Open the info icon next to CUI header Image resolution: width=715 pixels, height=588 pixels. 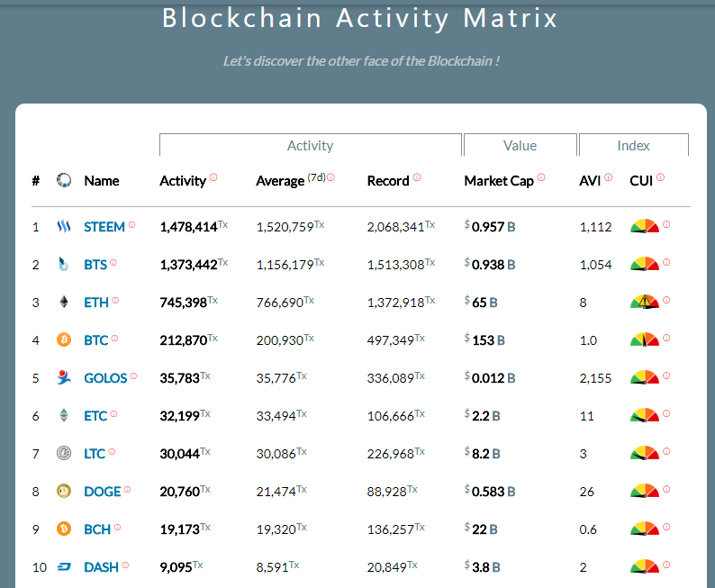(661, 176)
